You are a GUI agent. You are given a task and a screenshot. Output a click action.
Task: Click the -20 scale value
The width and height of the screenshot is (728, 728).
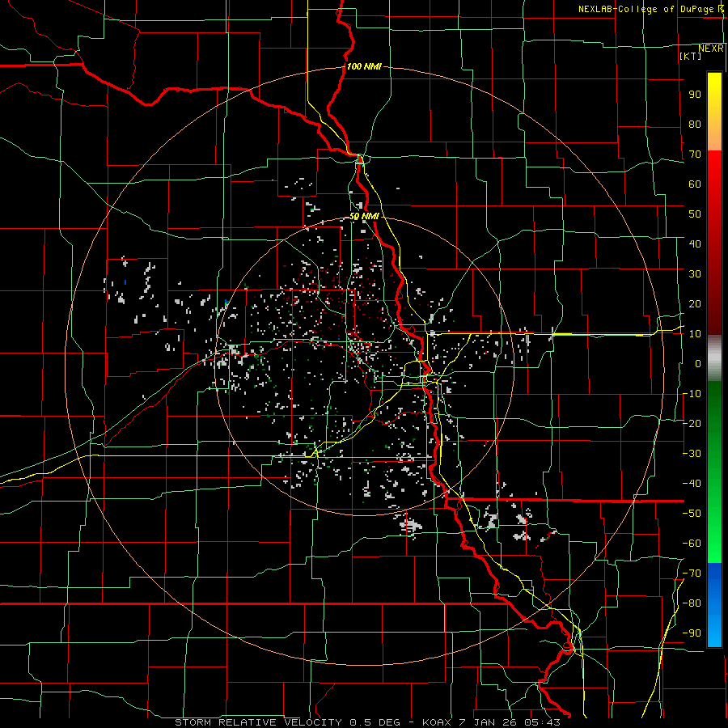point(692,423)
